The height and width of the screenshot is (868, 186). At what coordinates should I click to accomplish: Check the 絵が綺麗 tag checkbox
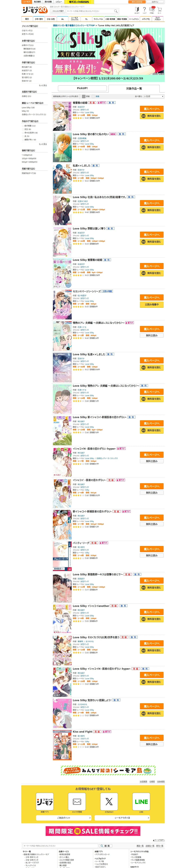pyautogui.click(x=23, y=126)
